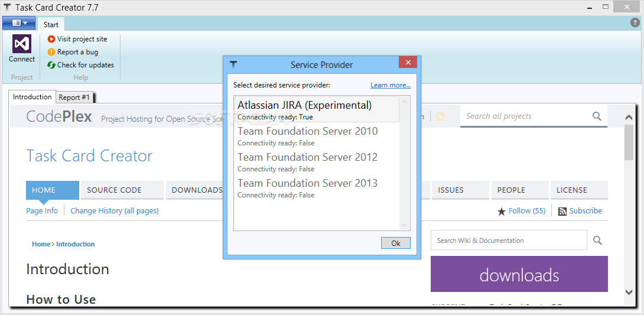Select Atlassian JIRA (Experimental) provider
The image size is (644, 315).
click(317, 110)
